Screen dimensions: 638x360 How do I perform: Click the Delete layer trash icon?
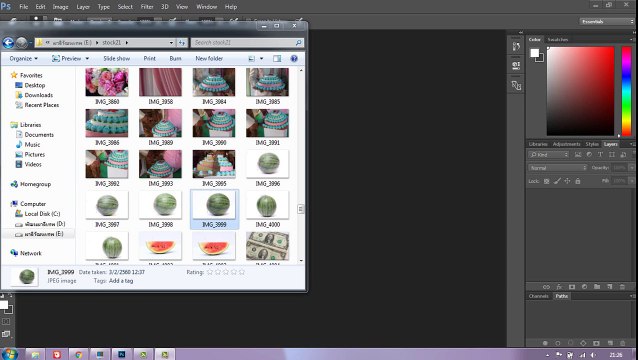[622, 287]
